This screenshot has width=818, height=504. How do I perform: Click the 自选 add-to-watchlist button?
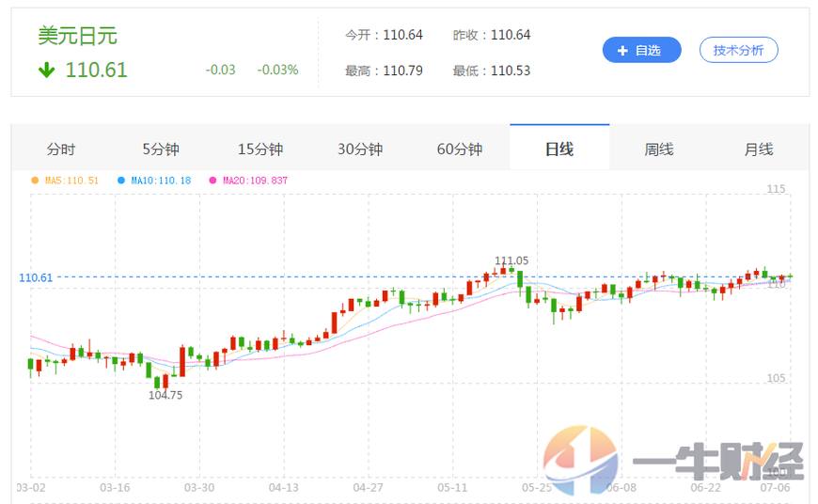641,51
